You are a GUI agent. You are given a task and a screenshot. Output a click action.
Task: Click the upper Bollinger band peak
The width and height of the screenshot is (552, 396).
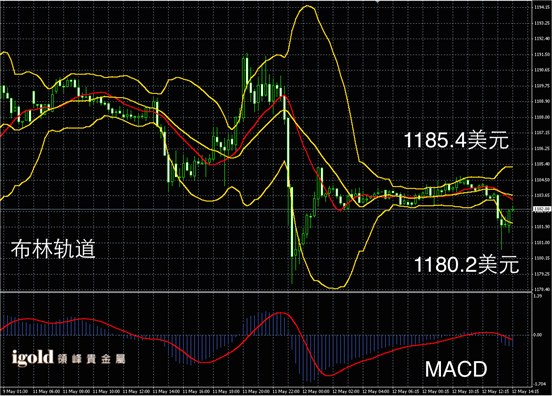[x=307, y=6]
